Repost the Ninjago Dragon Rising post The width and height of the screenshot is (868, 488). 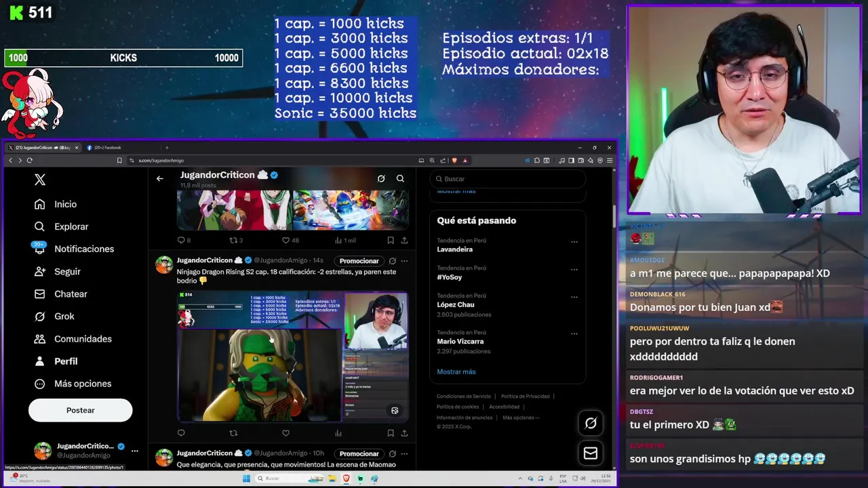click(233, 433)
